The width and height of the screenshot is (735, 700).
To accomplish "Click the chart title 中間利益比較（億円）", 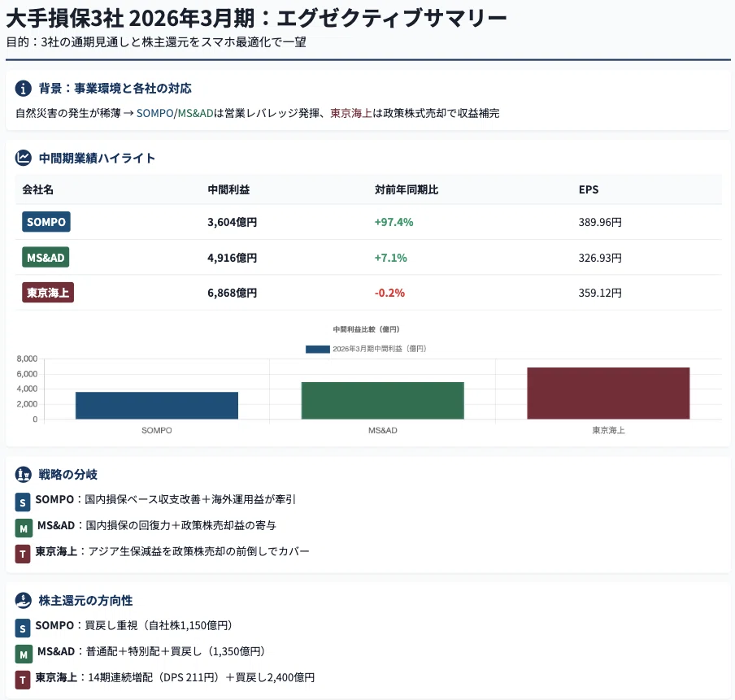I will [366, 329].
